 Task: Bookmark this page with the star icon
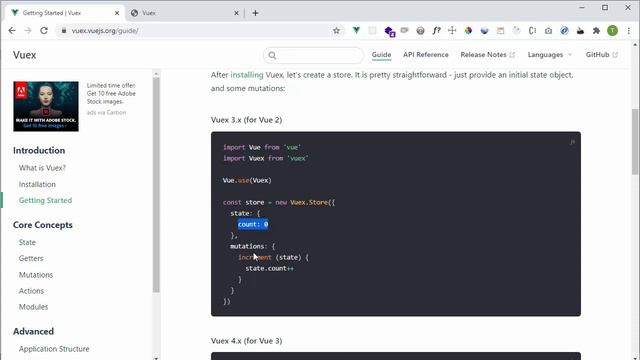pyautogui.click(x=336, y=31)
